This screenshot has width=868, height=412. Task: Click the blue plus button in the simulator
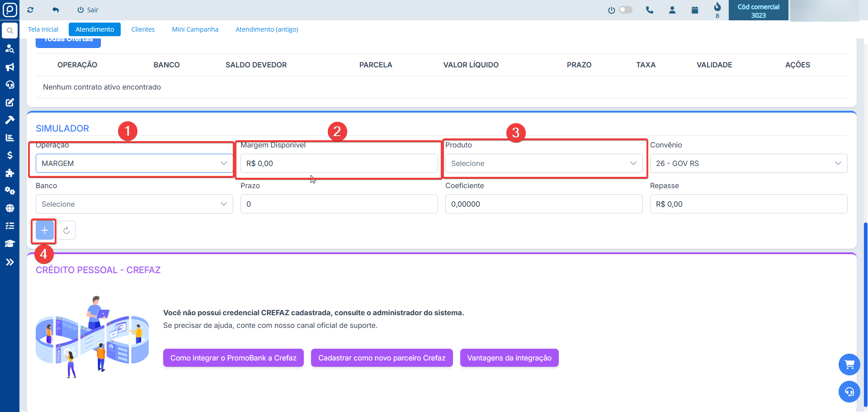[44, 231]
